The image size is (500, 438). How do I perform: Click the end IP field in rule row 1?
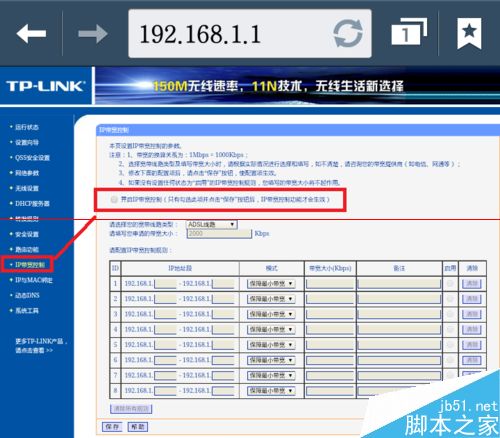[x=223, y=284]
